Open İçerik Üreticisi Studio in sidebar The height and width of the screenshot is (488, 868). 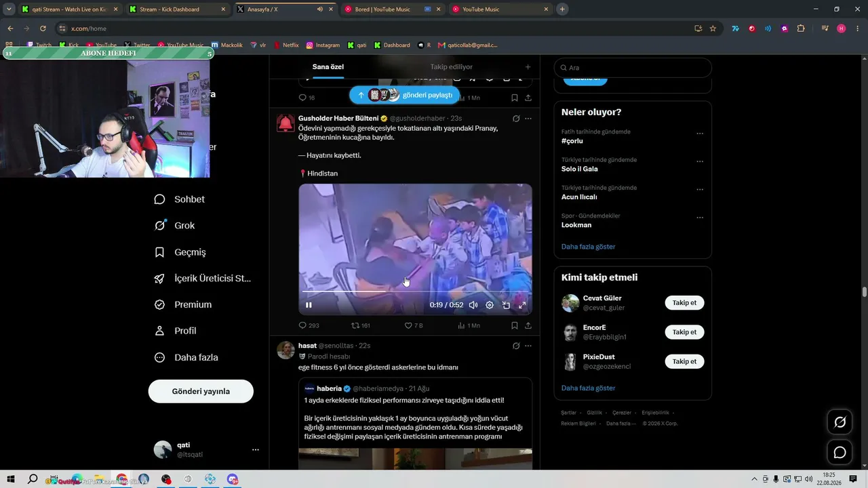[203, 279]
